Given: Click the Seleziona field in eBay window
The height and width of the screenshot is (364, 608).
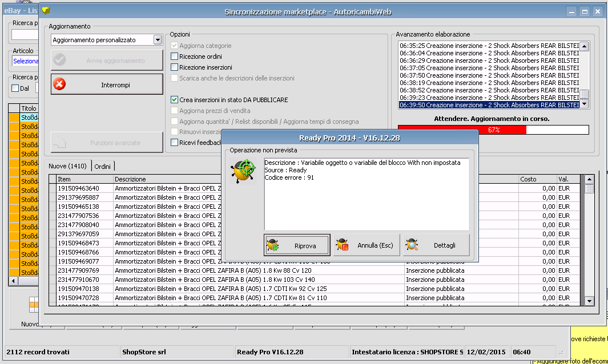Looking at the screenshot, I should pyautogui.click(x=26, y=61).
